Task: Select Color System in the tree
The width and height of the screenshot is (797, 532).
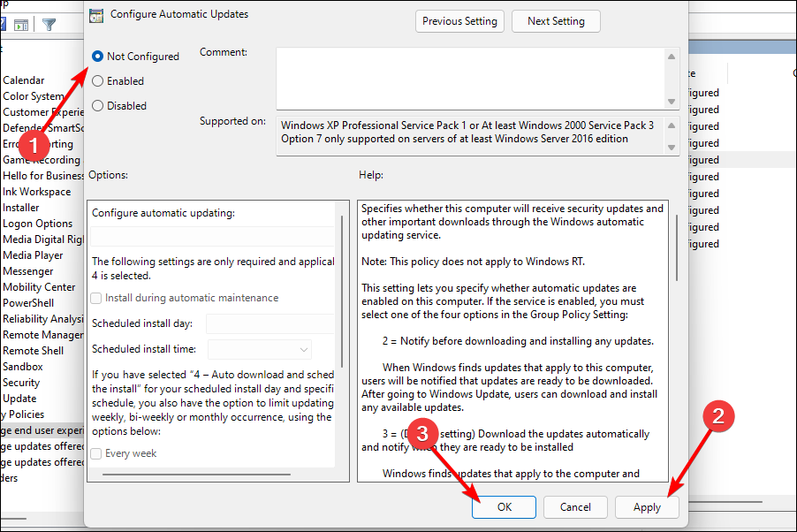Action: [34, 96]
